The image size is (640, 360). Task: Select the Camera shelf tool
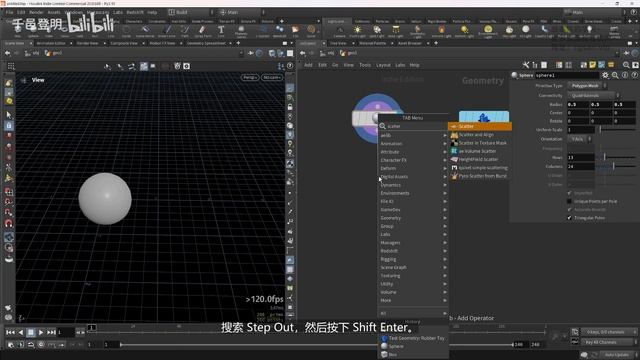[339, 31]
